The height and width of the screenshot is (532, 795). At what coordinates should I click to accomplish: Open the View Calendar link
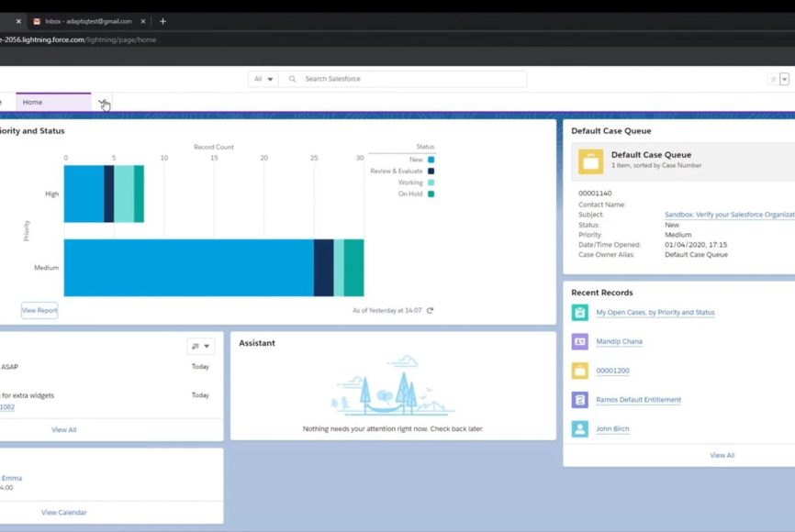coord(64,512)
